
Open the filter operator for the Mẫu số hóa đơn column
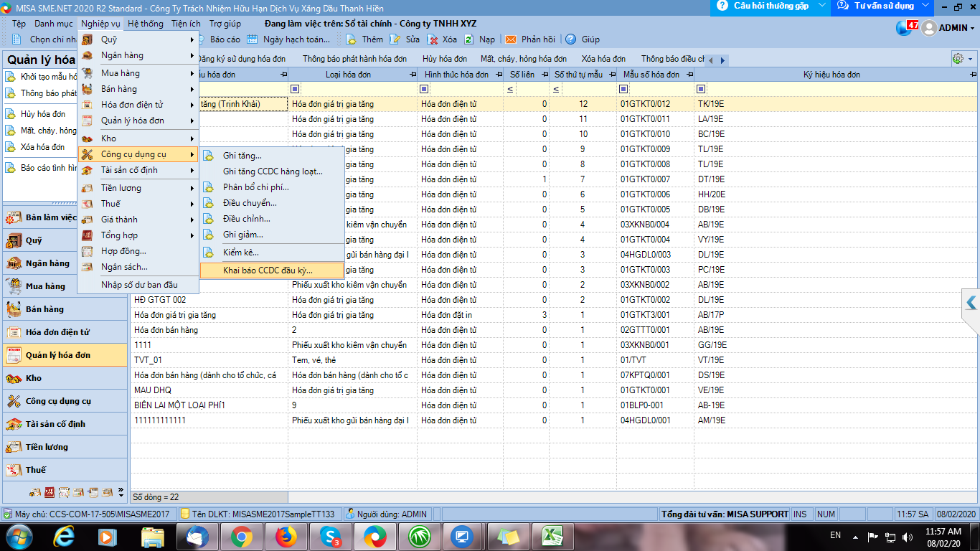point(623,89)
